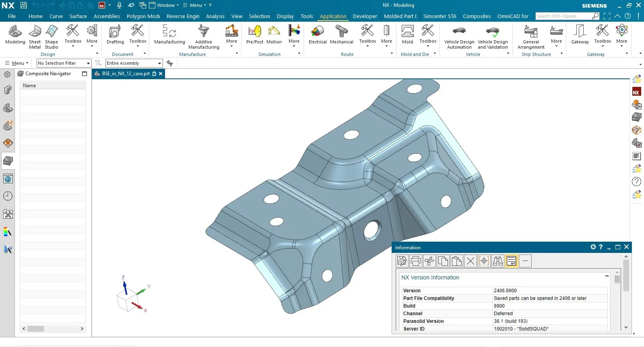This screenshot has height=347, width=644.
Task: Toggle word wrap in Information window
Action: [x=512, y=261]
